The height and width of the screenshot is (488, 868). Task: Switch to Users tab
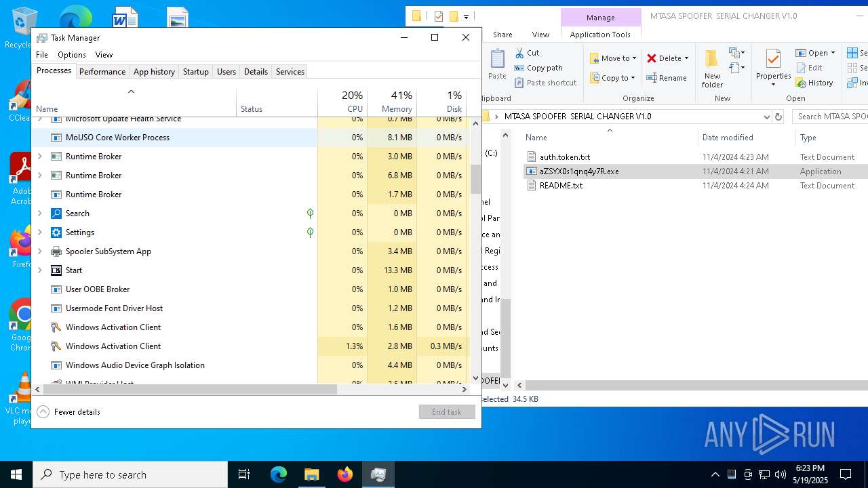point(226,72)
